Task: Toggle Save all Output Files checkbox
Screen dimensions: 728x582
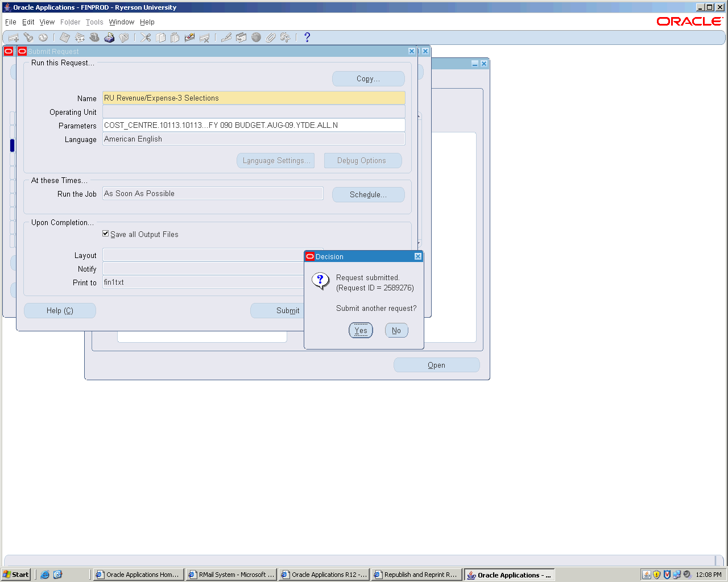Action: (x=106, y=234)
